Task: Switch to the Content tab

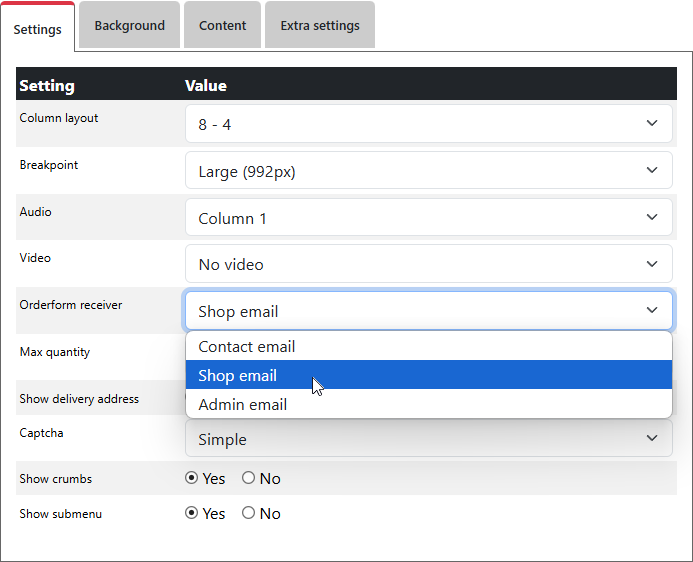Action: 222,26
